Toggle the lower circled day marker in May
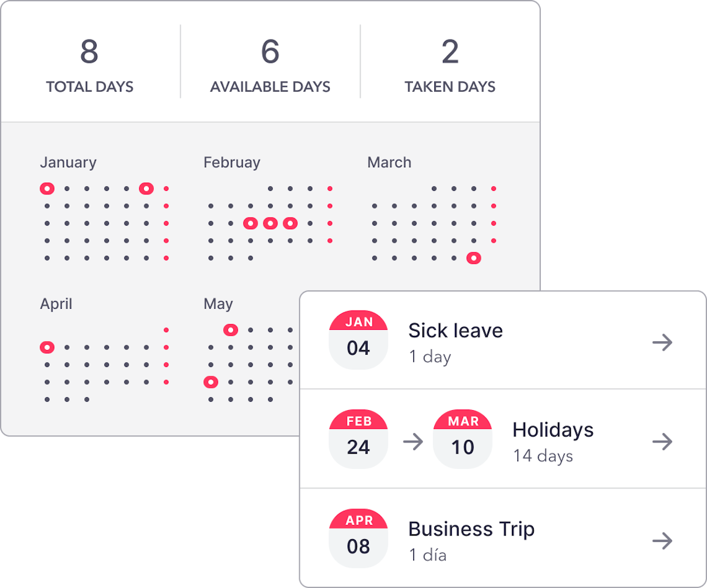This screenshot has width=707, height=588. point(210,382)
